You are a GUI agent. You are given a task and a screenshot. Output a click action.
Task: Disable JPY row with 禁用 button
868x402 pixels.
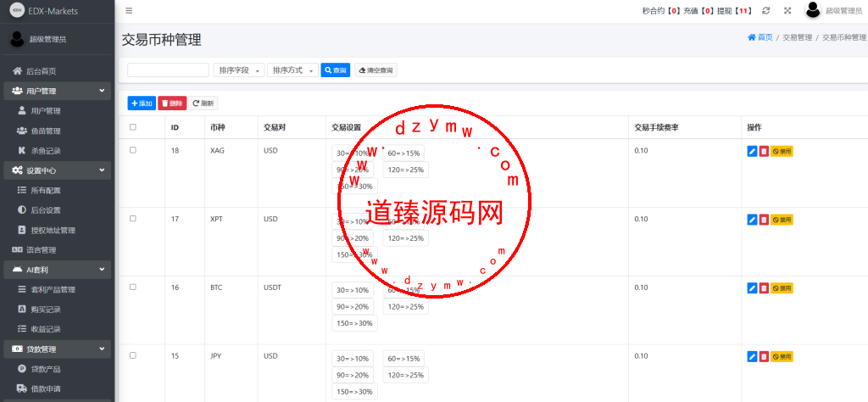(782, 356)
